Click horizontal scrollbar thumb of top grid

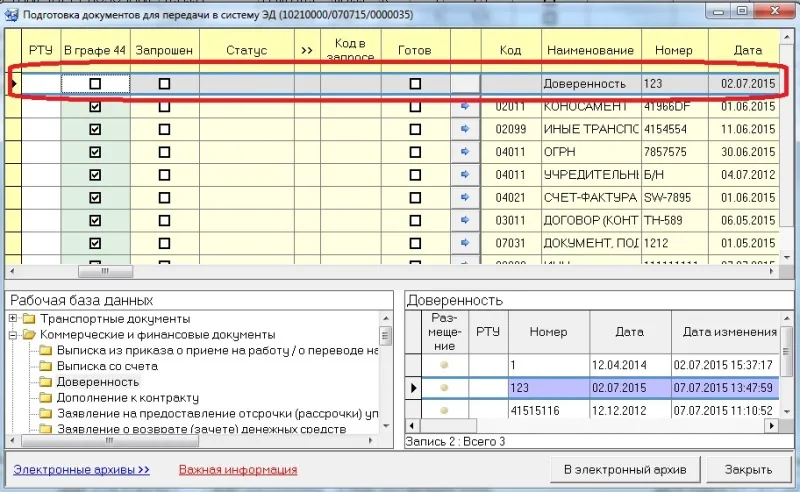[106, 272]
